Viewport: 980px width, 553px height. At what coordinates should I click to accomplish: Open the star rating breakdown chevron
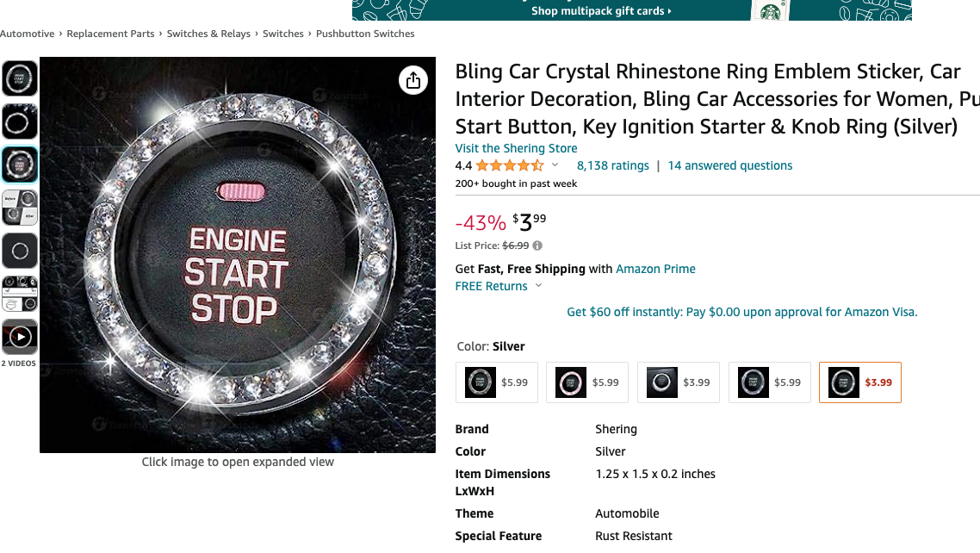(x=555, y=165)
